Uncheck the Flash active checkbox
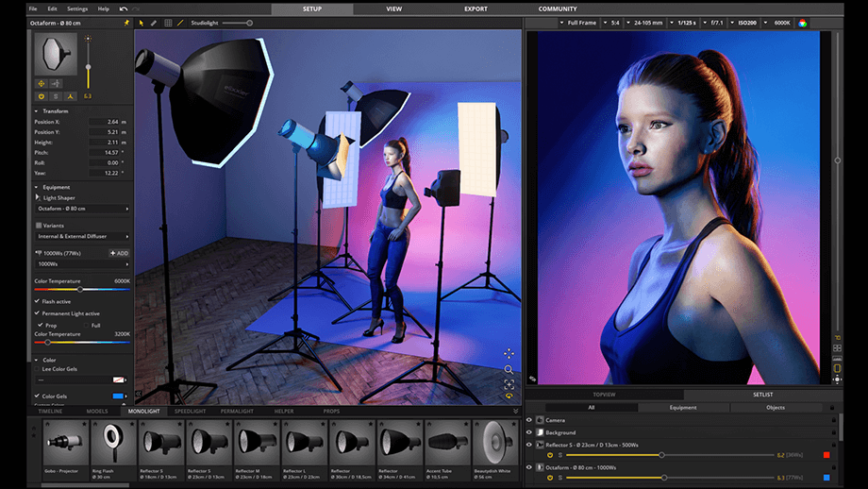The image size is (868, 489). coord(37,301)
